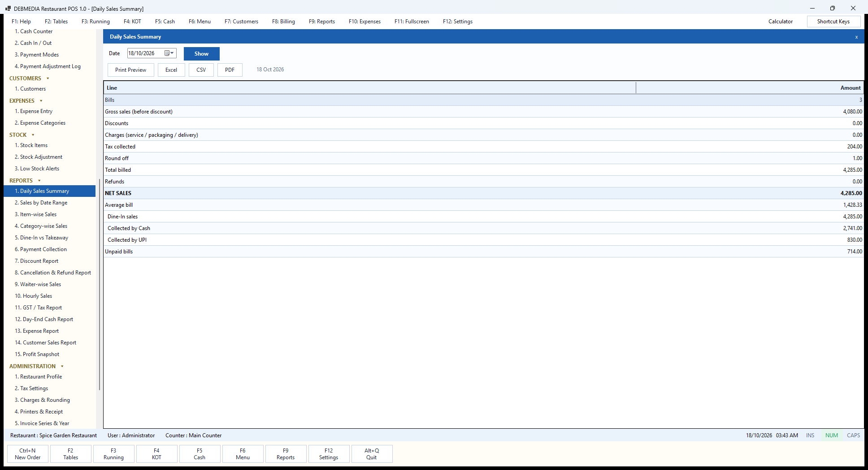Click the Line column header
The width and height of the screenshot is (868, 470).
[x=370, y=88]
